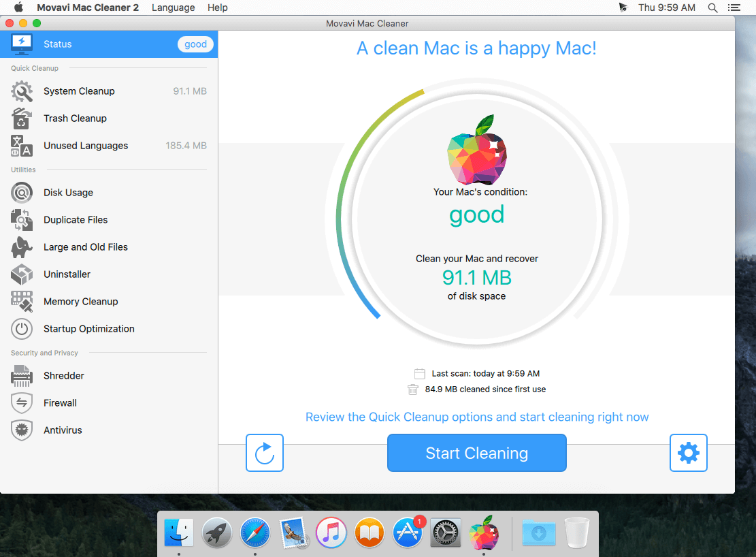Image resolution: width=756 pixels, height=557 pixels.
Task: Click the 91.1 MB value beside System Cleanup
Action: (x=190, y=91)
